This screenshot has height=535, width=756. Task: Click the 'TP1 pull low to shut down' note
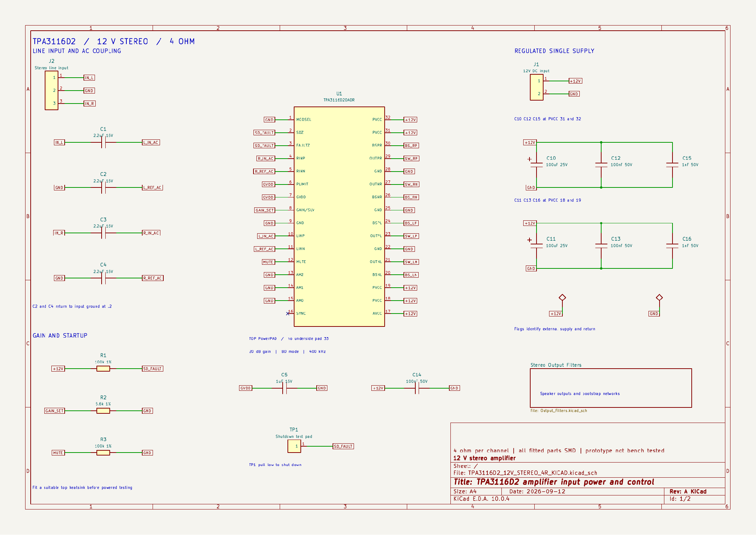click(275, 465)
